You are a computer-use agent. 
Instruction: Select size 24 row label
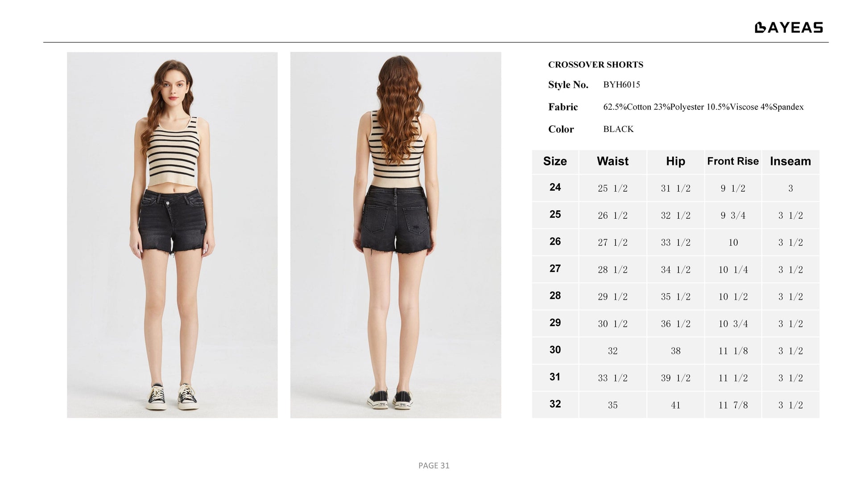(x=555, y=187)
